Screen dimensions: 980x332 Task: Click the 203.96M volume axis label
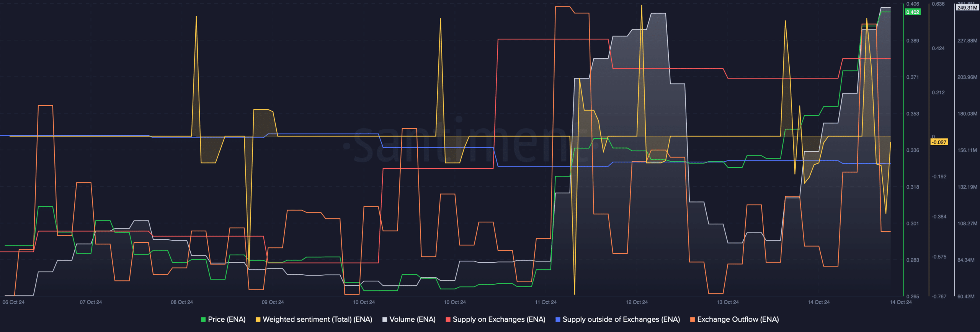(x=967, y=77)
